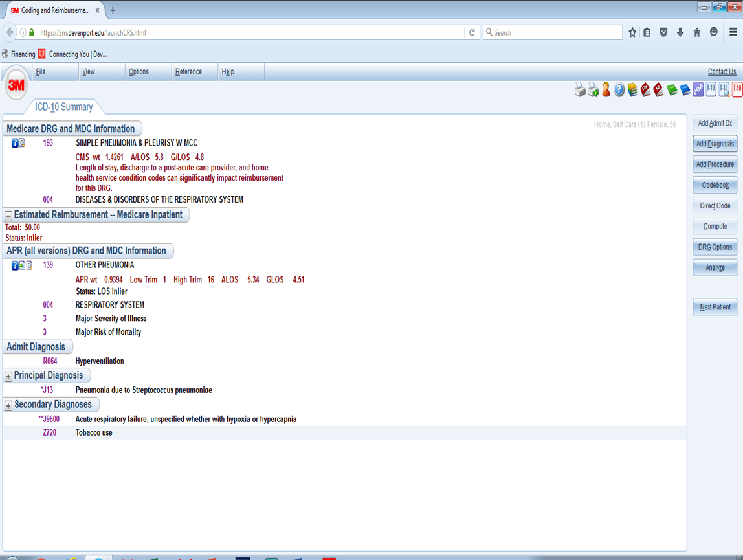This screenshot has height=560, width=743.
Task: Click the Contact Us link
Action: point(721,71)
